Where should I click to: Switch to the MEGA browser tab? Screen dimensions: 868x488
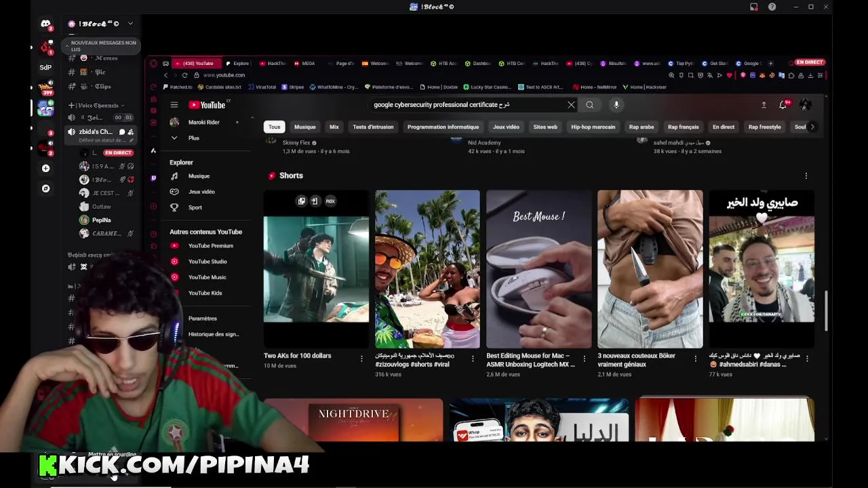pos(304,63)
